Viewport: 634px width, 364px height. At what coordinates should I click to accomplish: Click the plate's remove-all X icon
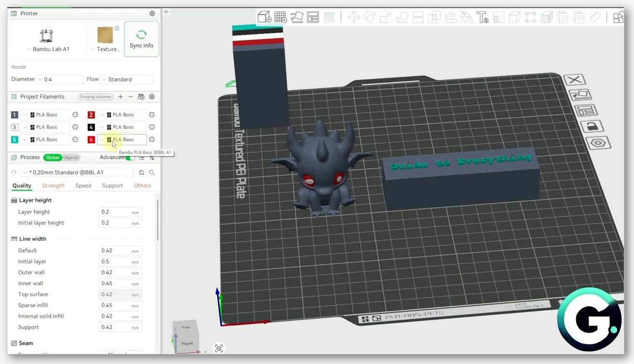point(574,80)
